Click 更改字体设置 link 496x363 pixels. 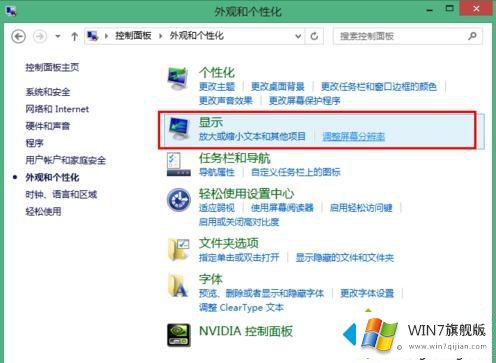tap(367, 293)
